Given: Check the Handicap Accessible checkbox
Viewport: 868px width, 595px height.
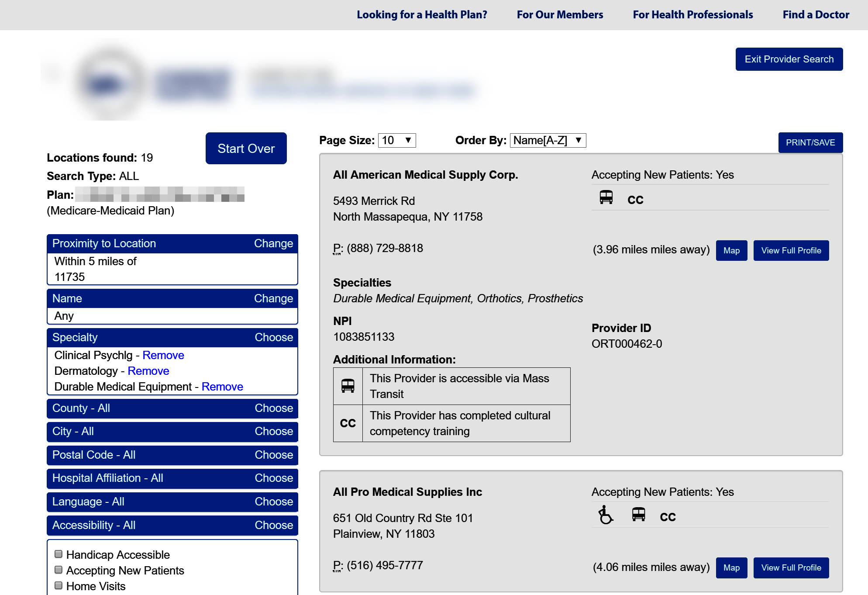Looking at the screenshot, I should point(59,554).
